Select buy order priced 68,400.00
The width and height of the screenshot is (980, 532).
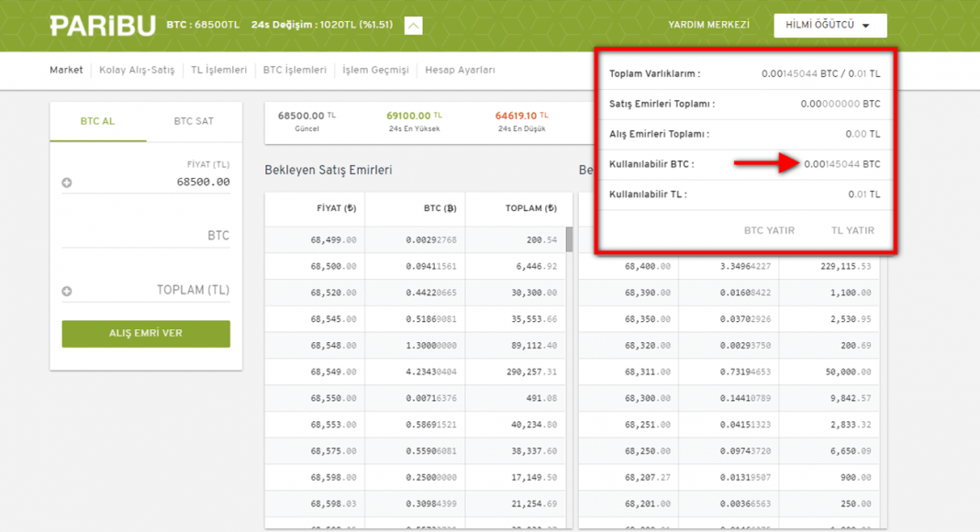pyautogui.click(x=729, y=266)
